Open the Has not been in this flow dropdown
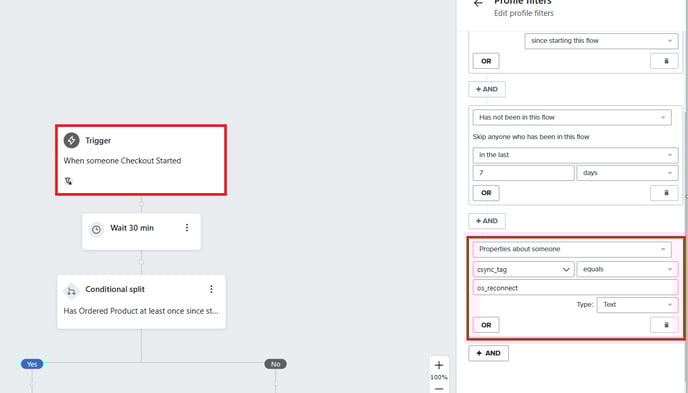The height and width of the screenshot is (393, 688). point(572,118)
